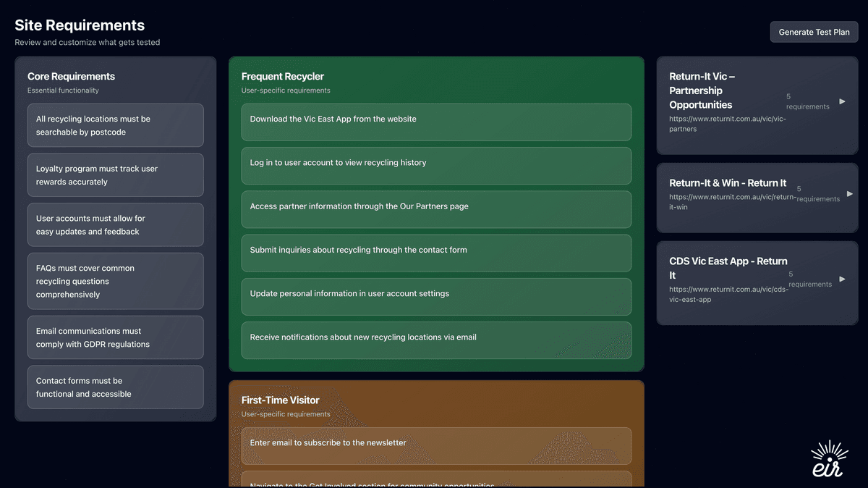Image resolution: width=868 pixels, height=488 pixels.
Task: Select the newsletter email subscription requirement
Action: coord(436,446)
